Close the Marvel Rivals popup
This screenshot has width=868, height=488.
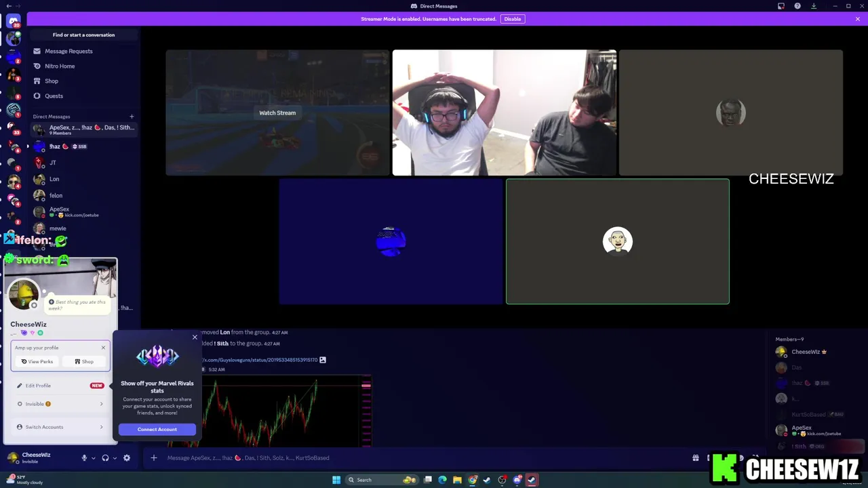point(195,337)
